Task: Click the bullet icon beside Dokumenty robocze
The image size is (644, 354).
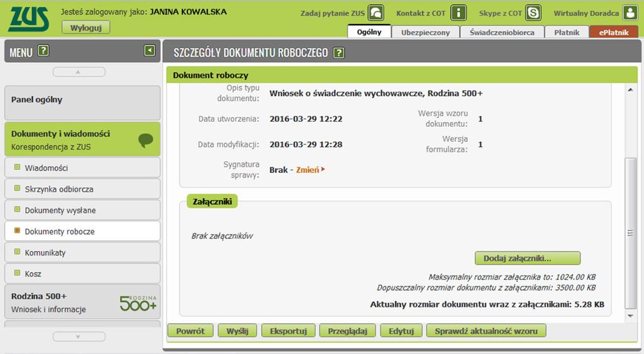Action: pos(17,231)
